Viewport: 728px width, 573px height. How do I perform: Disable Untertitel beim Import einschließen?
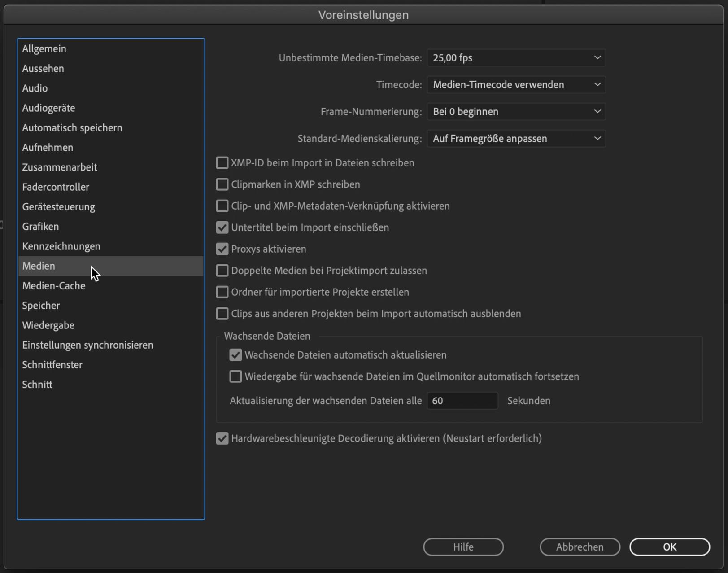coord(222,227)
